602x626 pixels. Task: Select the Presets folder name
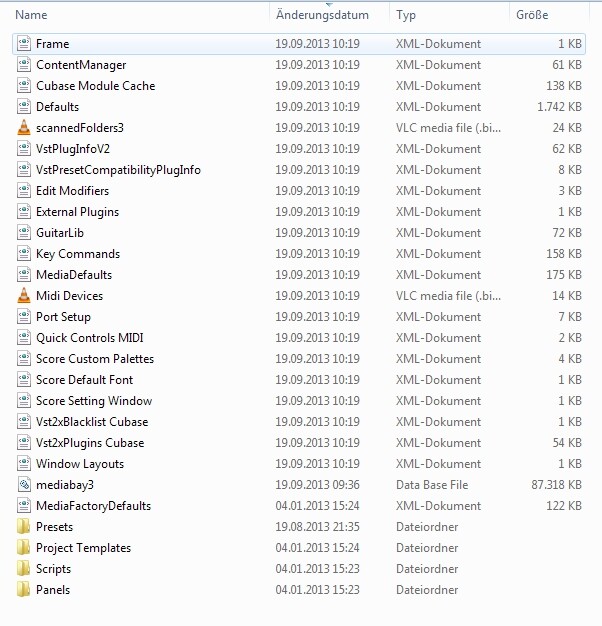point(54,527)
